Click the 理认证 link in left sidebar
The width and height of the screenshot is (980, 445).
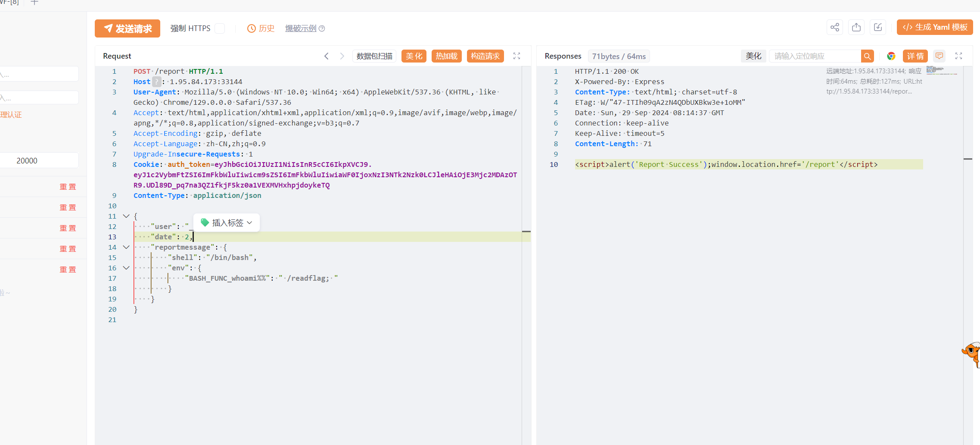(x=11, y=115)
